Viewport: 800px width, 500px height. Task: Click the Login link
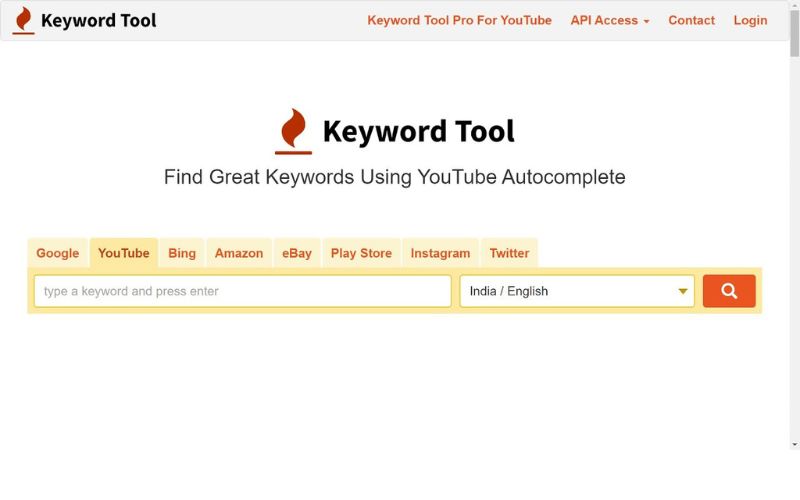pyautogui.click(x=750, y=20)
